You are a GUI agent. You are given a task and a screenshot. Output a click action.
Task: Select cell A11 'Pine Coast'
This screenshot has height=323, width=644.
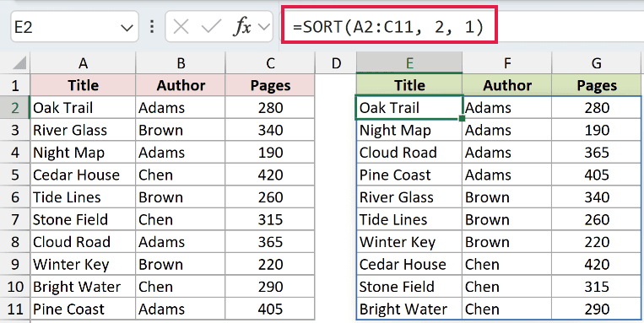tap(83, 309)
